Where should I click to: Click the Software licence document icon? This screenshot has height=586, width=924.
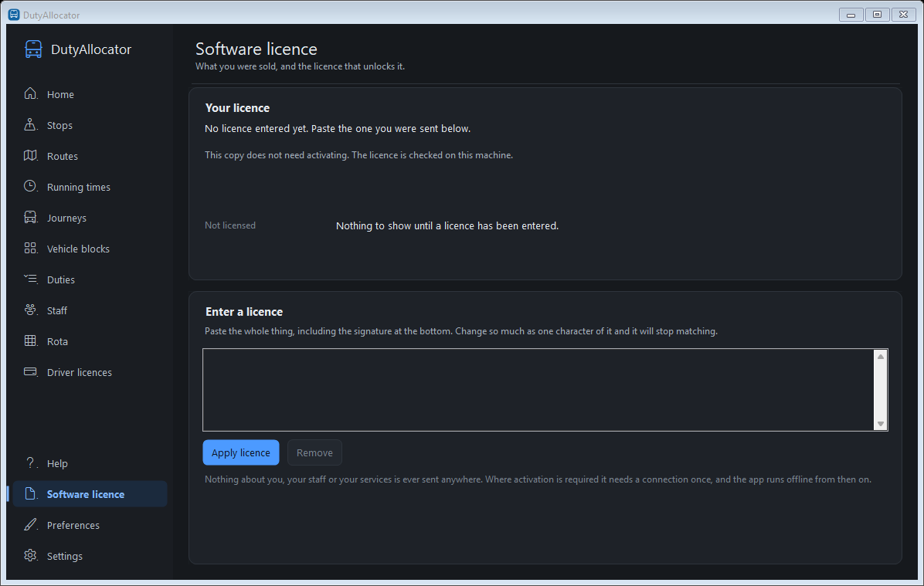31,493
